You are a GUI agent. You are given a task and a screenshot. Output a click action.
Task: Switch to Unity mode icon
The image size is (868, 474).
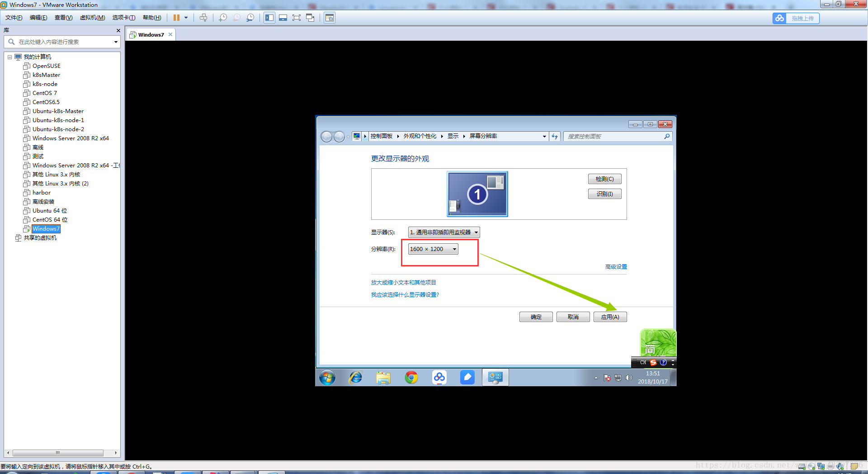[310, 18]
